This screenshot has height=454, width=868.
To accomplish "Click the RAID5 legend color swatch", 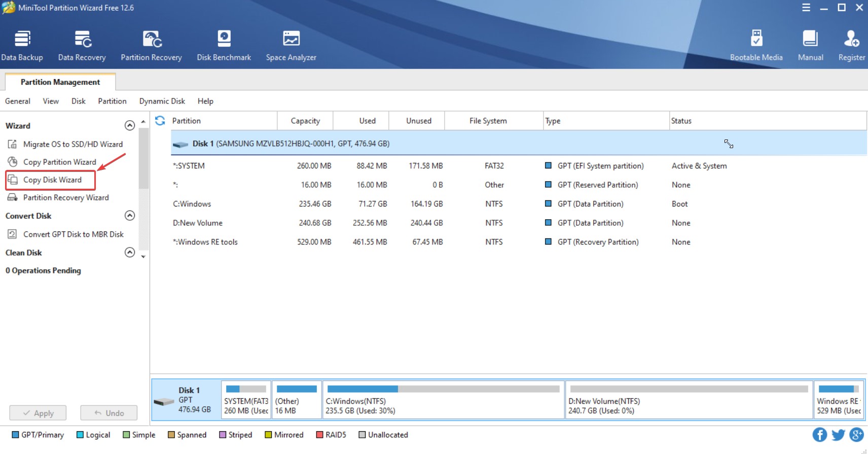I will [x=319, y=435].
